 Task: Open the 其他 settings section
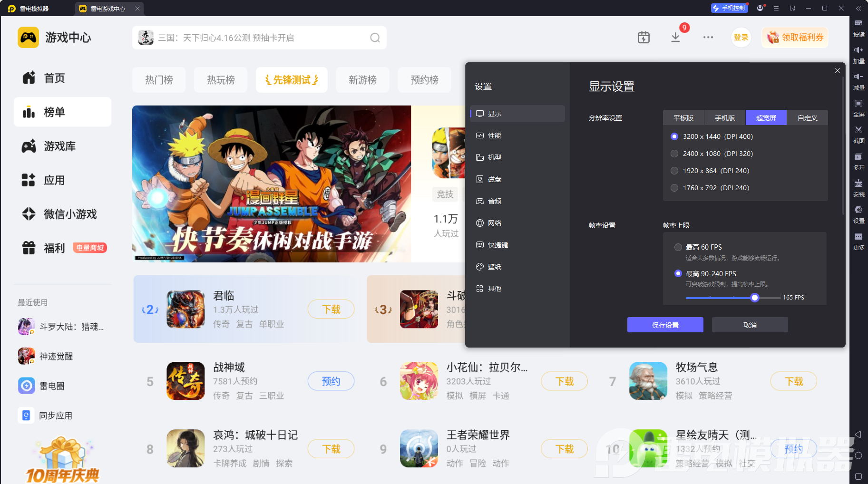click(x=517, y=289)
